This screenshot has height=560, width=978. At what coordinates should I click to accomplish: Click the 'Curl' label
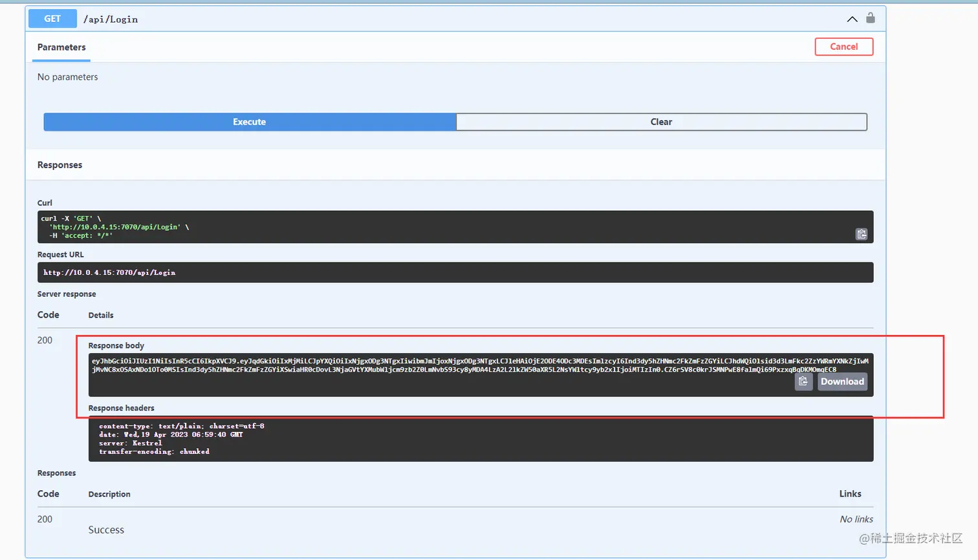(45, 203)
